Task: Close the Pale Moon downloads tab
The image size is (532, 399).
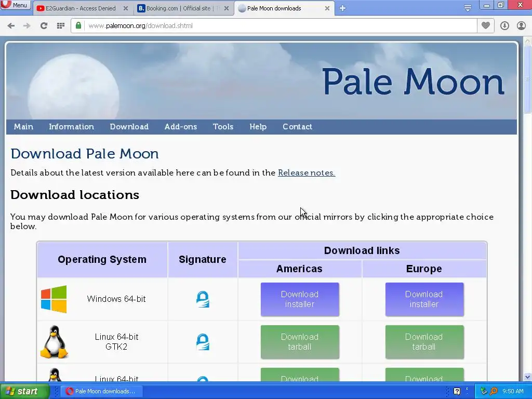Action: (327, 8)
